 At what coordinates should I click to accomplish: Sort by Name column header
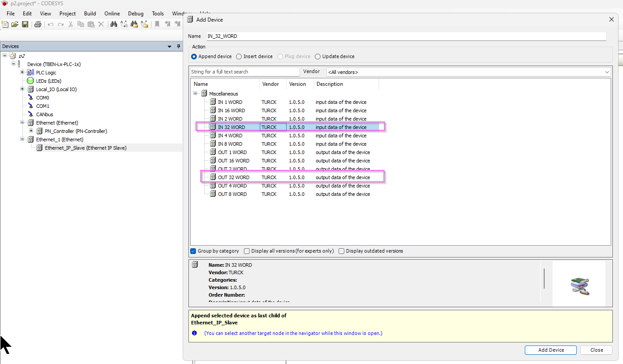pyautogui.click(x=225, y=84)
